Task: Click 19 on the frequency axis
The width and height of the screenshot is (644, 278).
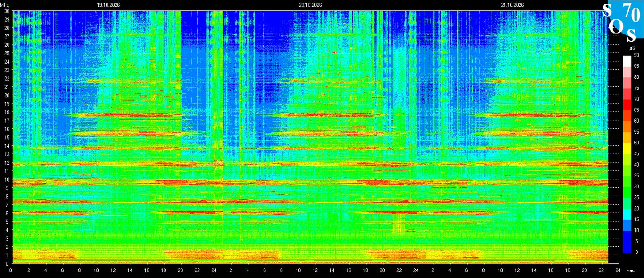Action: pyautogui.click(x=7, y=104)
